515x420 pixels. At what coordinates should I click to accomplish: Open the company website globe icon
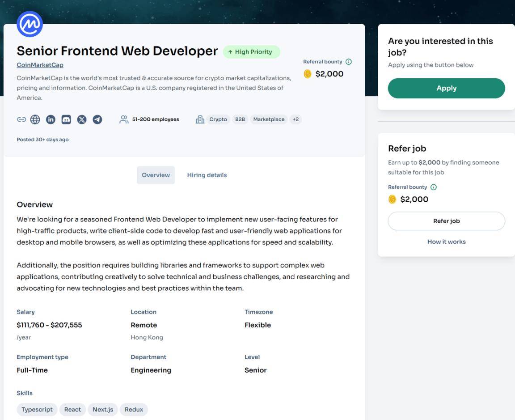[35, 119]
